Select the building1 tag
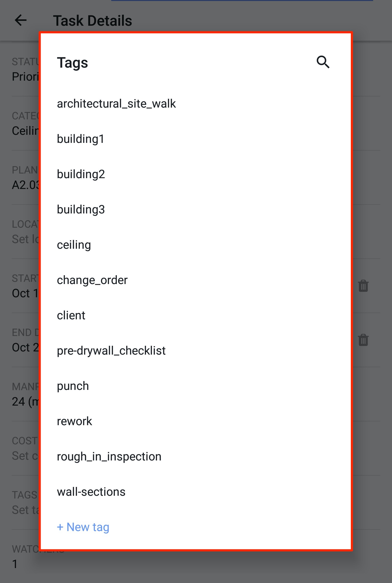Screen dimensions: 392x583 (x=81, y=139)
